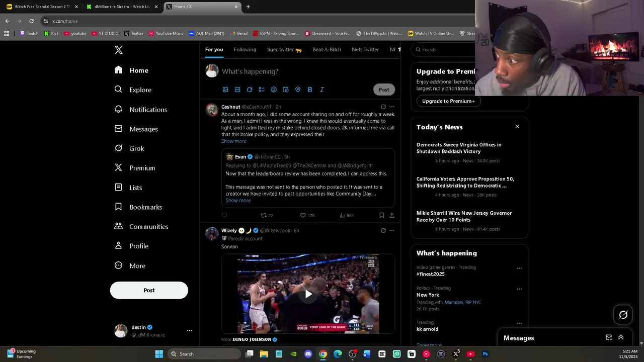Repost the Cashout post with 22 reposts
The width and height of the screenshot is (644, 362).
(266, 215)
